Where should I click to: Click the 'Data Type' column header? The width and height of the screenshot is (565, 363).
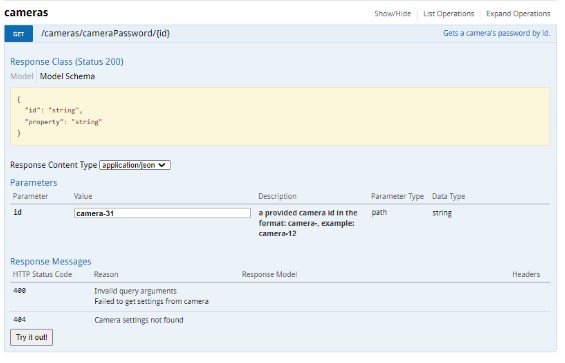click(449, 196)
